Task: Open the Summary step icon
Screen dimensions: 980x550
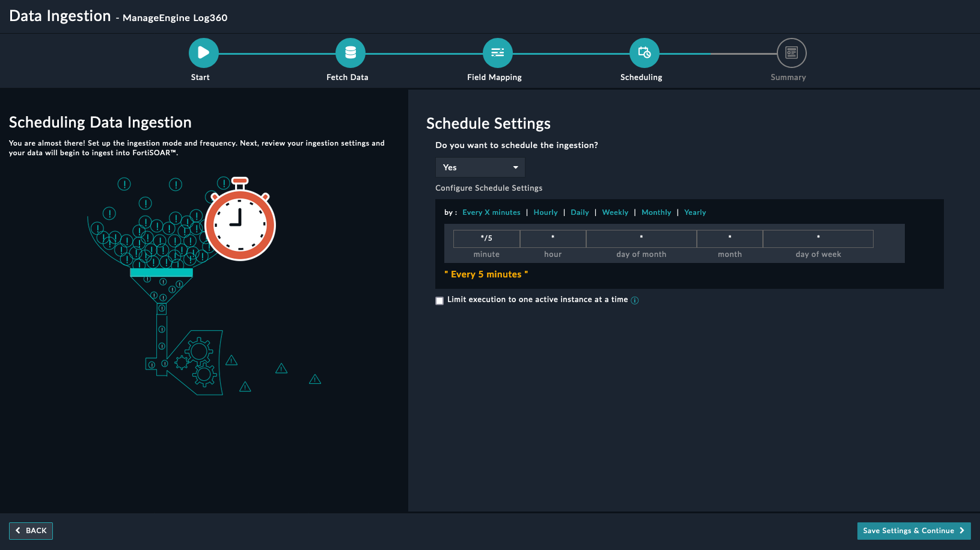Action: click(790, 52)
